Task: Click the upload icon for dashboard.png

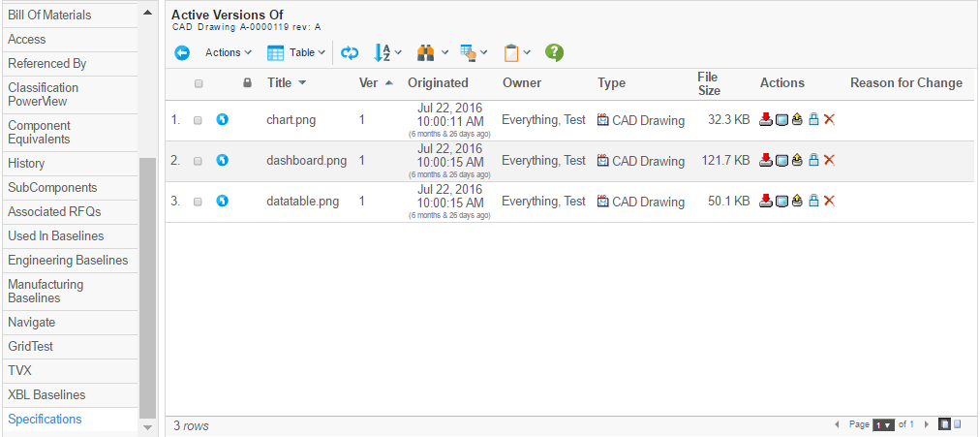Action: (797, 161)
